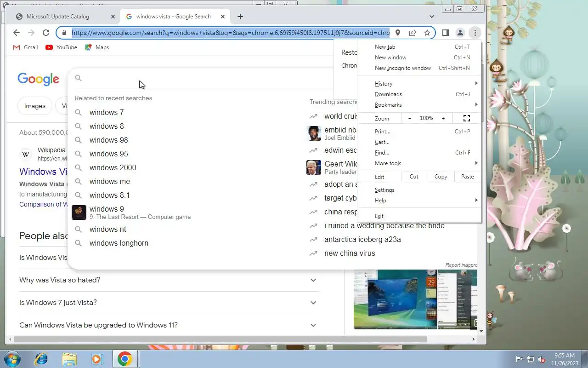Screen dimensions: 588x368
Task: Share this page icon in address bar
Action: click(x=413, y=33)
